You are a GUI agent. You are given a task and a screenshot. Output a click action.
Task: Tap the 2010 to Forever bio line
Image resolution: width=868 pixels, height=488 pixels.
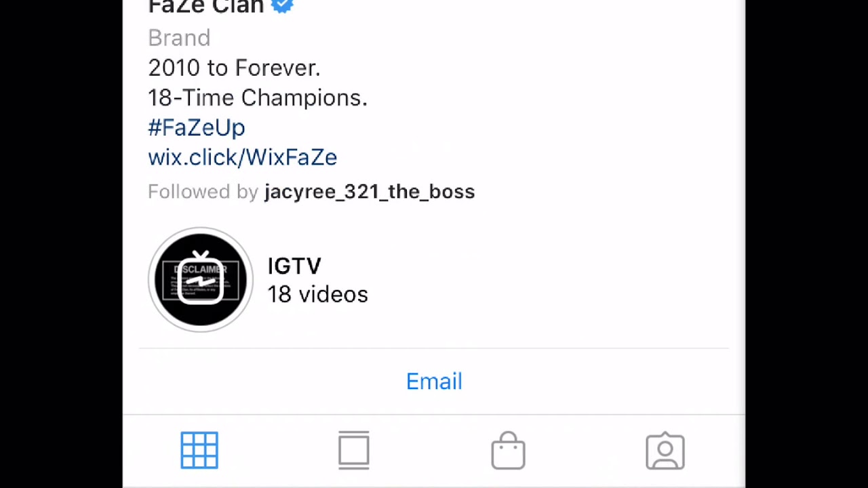pyautogui.click(x=234, y=68)
